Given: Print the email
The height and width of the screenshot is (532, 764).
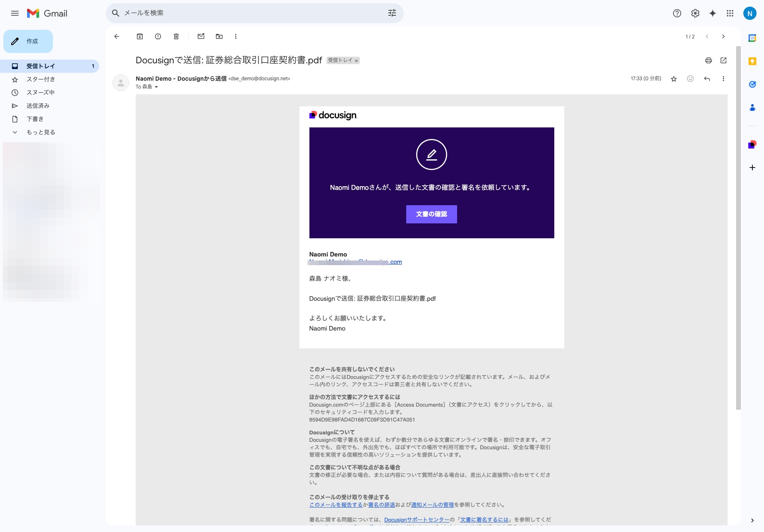Looking at the screenshot, I should [708, 60].
